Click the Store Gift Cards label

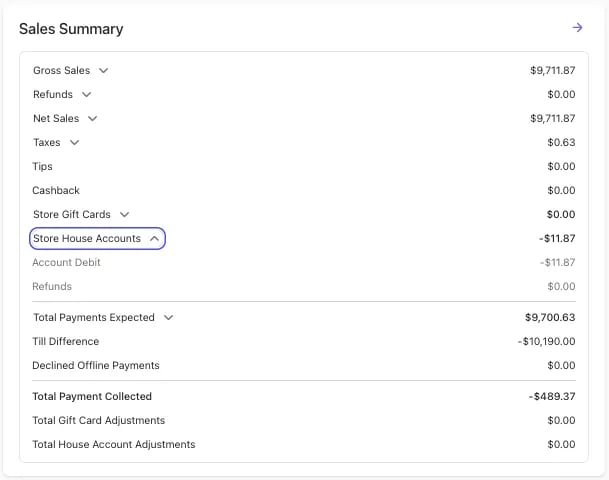[x=72, y=215]
